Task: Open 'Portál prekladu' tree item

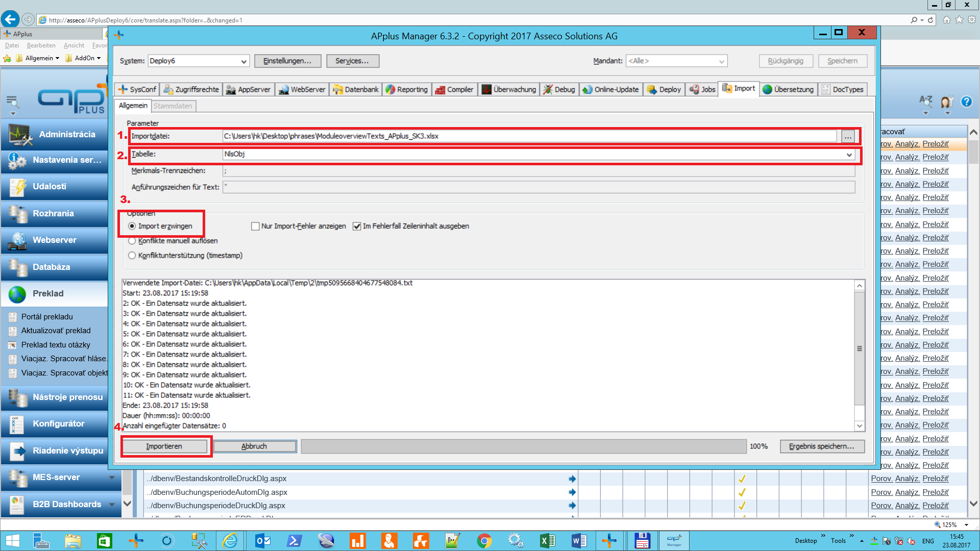Action: [x=47, y=317]
